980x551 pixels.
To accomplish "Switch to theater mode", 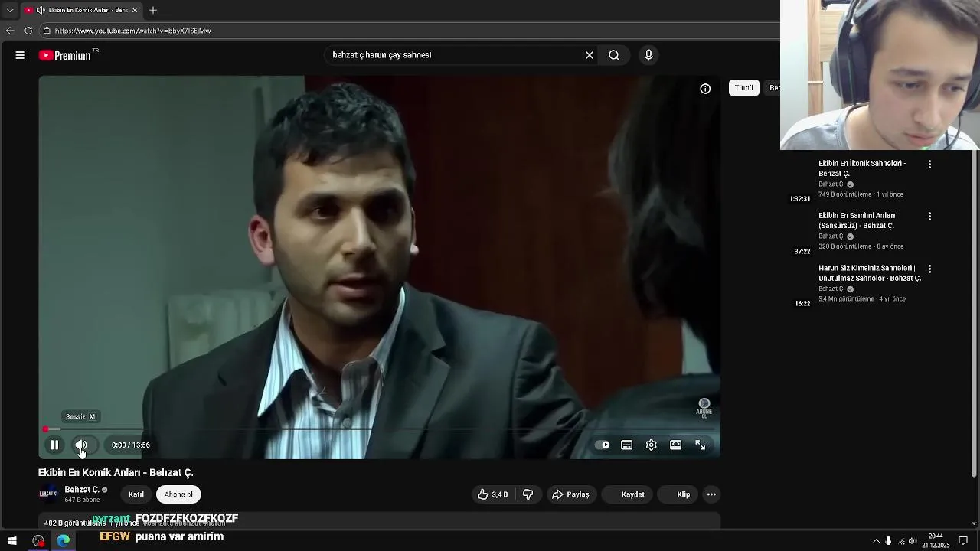I will 675,445.
